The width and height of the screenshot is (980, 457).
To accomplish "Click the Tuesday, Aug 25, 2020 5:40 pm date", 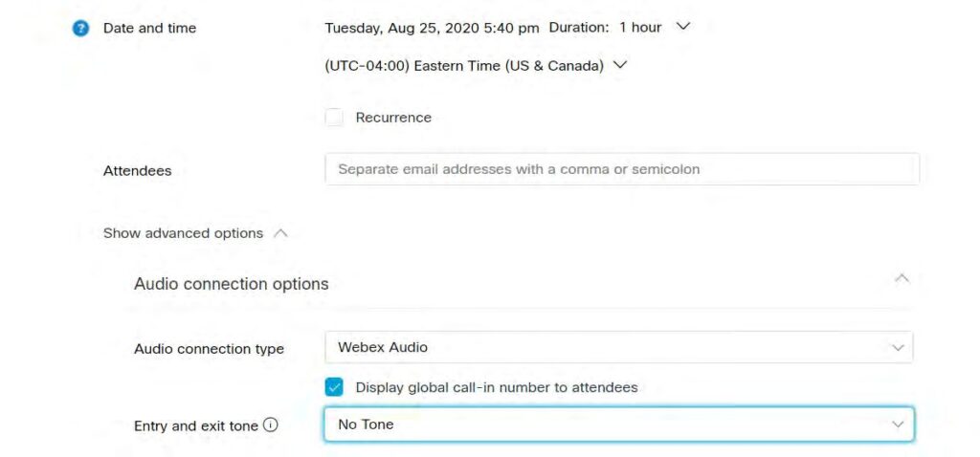I will tap(432, 28).
